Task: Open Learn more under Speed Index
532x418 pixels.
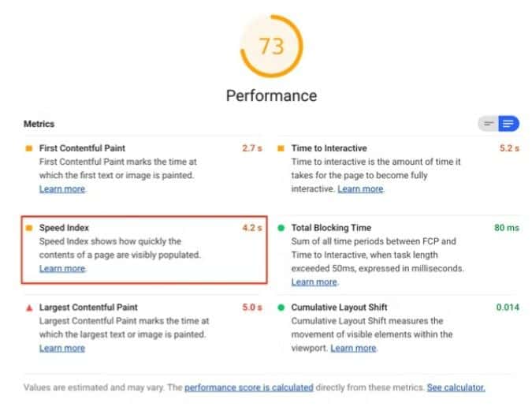Action: pos(62,269)
